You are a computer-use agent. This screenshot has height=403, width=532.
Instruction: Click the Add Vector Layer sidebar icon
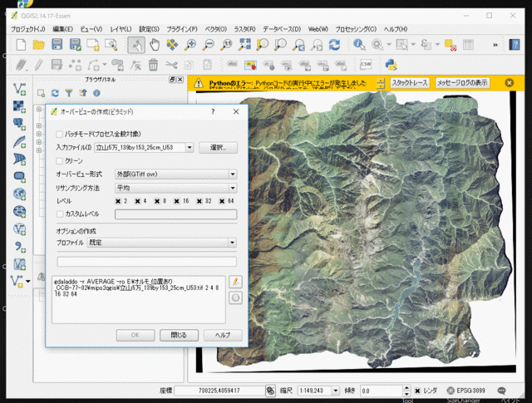click(19, 89)
